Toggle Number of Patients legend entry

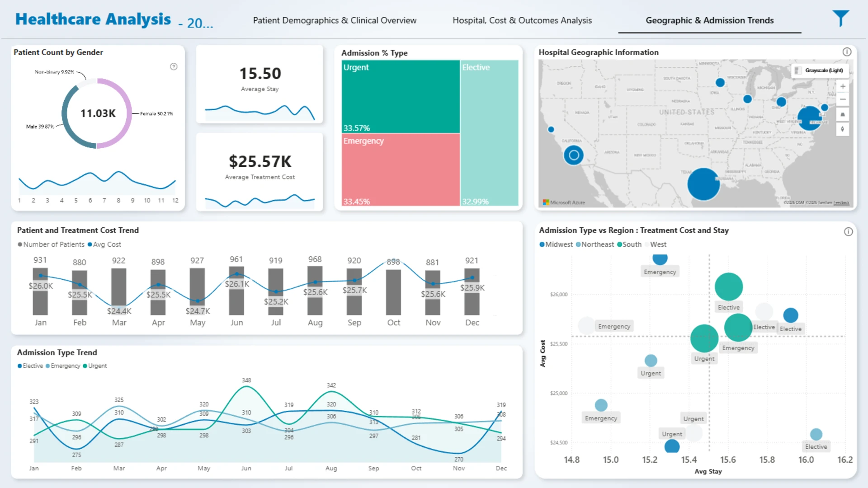(x=51, y=244)
